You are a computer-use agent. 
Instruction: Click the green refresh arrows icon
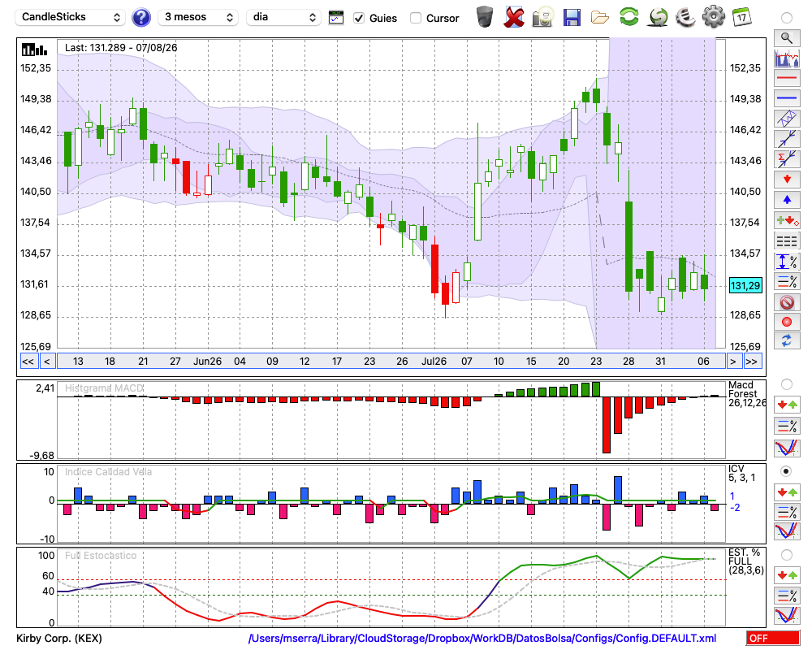point(628,17)
